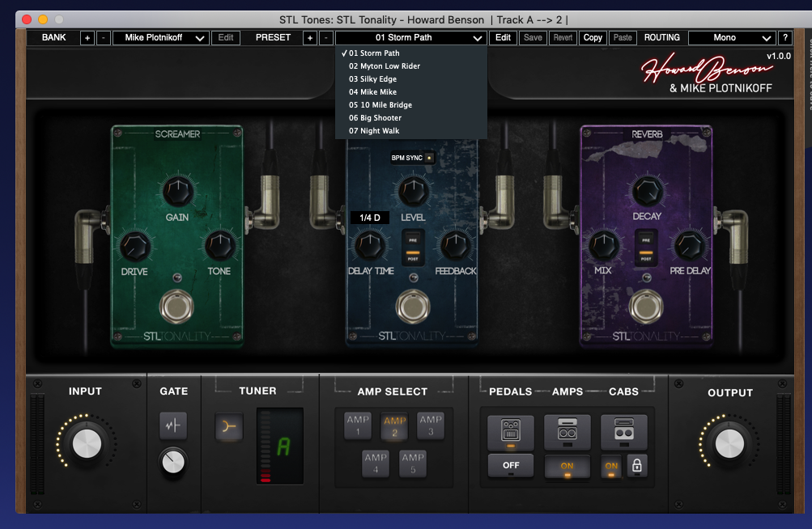Click the Revert button

pyautogui.click(x=563, y=38)
